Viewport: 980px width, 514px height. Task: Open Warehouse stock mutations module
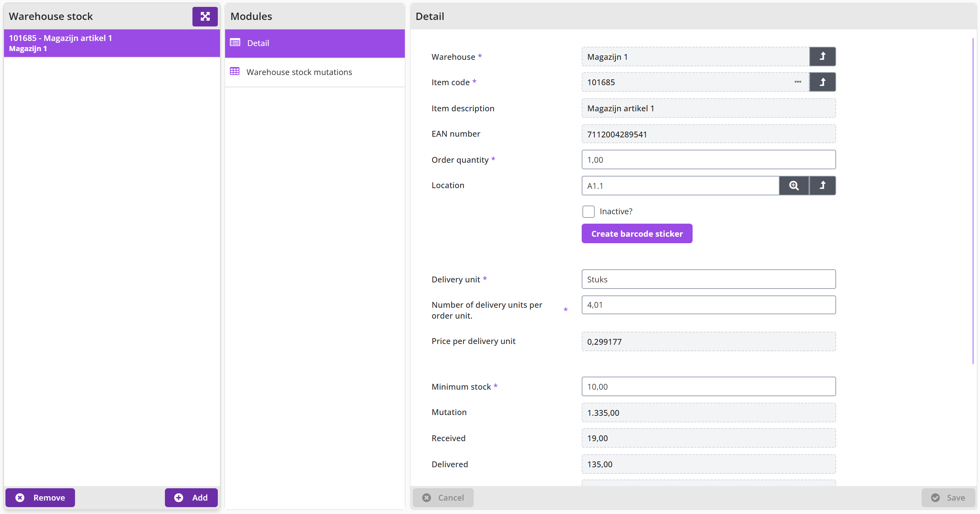315,72
